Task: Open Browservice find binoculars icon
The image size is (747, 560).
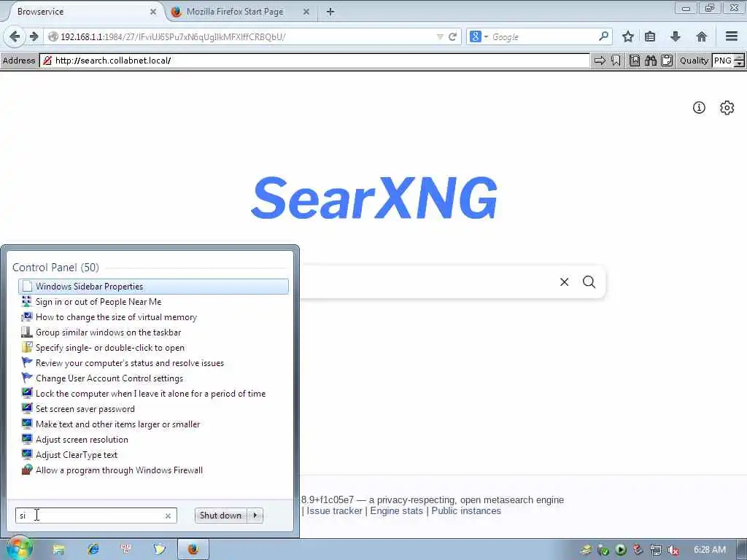Action: pyautogui.click(x=651, y=61)
